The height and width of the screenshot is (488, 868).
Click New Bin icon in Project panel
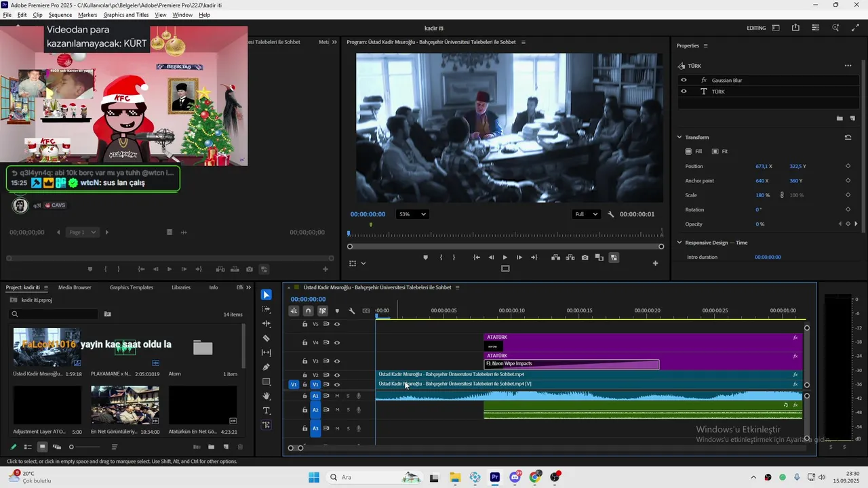pyautogui.click(x=211, y=447)
